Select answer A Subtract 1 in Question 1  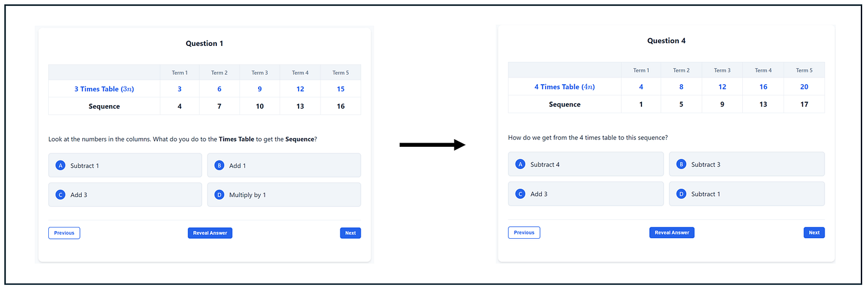click(125, 165)
